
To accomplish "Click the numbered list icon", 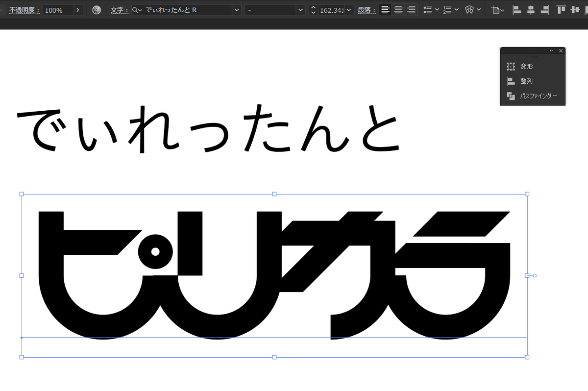I will [x=447, y=10].
